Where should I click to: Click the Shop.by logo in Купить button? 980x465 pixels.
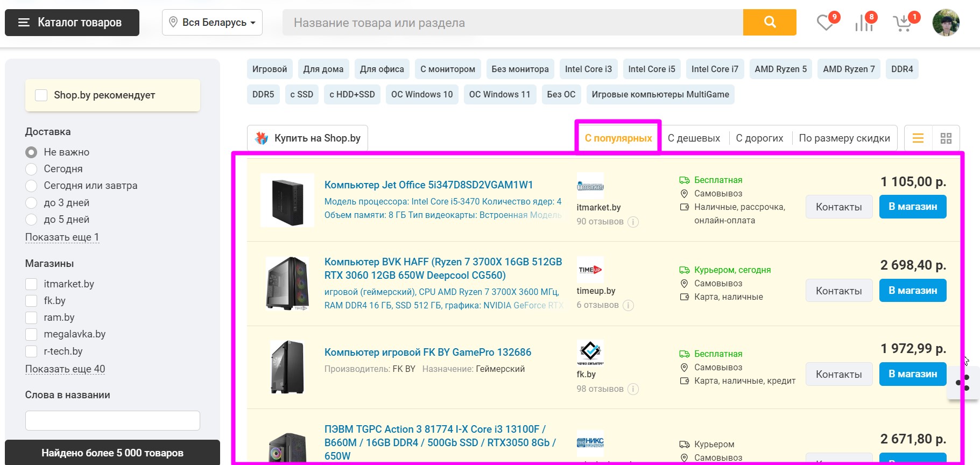[262, 138]
